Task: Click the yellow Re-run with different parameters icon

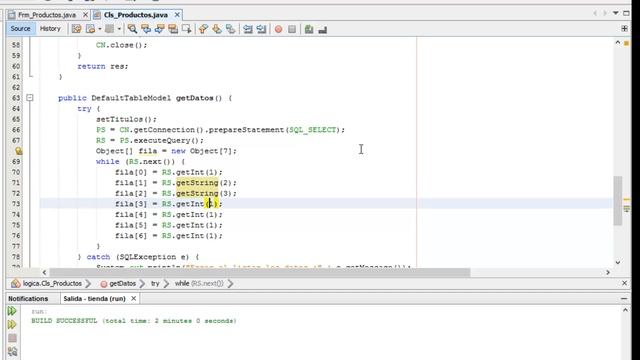Action: pyautogui.click(x=12, y=324)
